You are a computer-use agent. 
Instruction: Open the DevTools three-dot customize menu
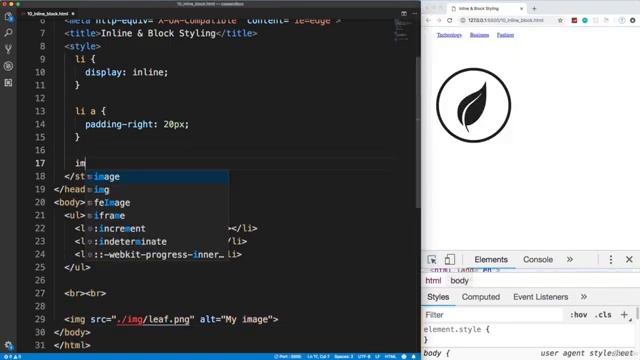pos(611,260)
